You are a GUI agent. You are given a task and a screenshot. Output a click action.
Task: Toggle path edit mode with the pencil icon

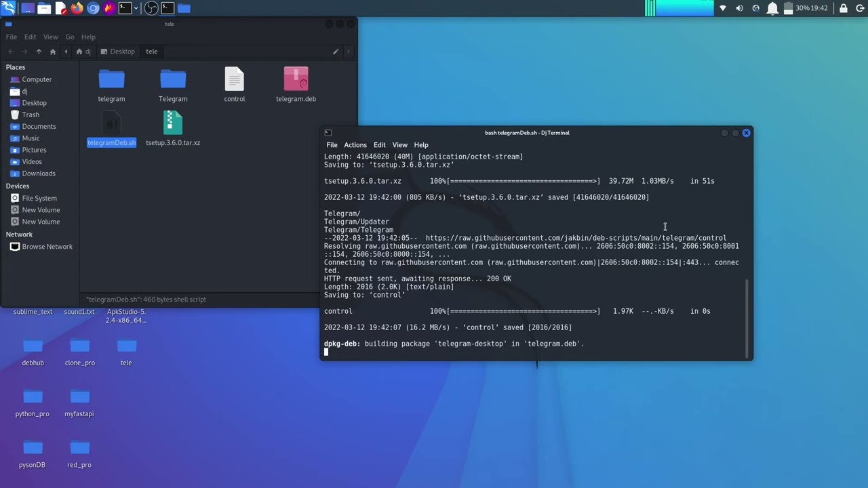point(336,52)
